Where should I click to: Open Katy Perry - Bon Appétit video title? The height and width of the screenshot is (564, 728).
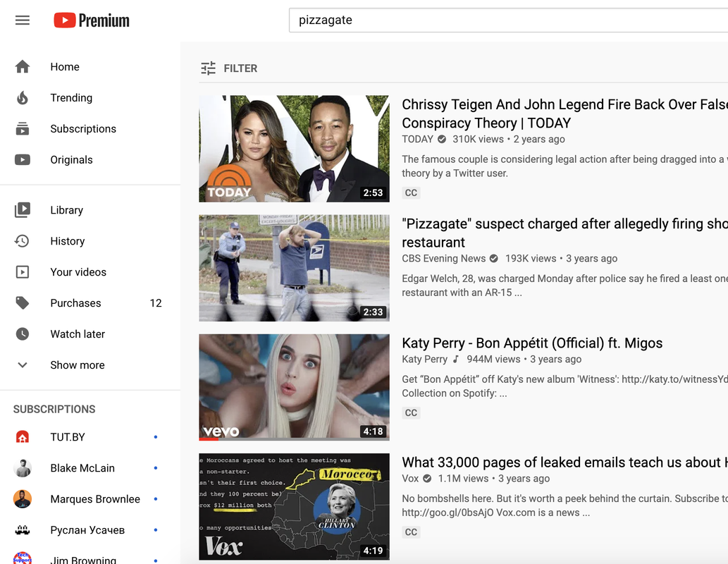point(532,343)
